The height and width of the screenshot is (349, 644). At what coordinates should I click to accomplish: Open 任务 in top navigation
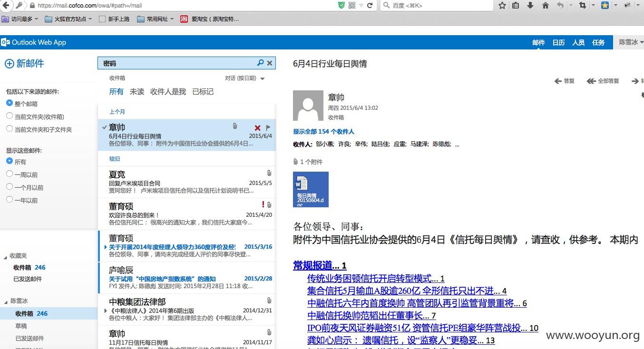tap(598, 42)
